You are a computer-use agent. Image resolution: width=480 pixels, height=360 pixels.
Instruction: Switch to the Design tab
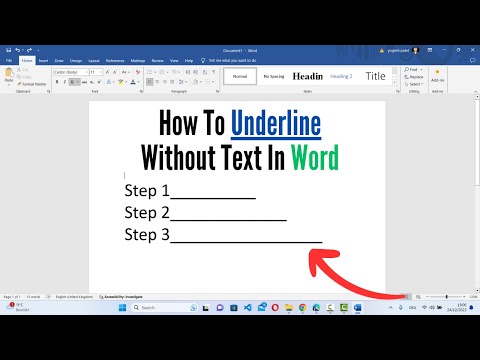(x=76, y=61)
